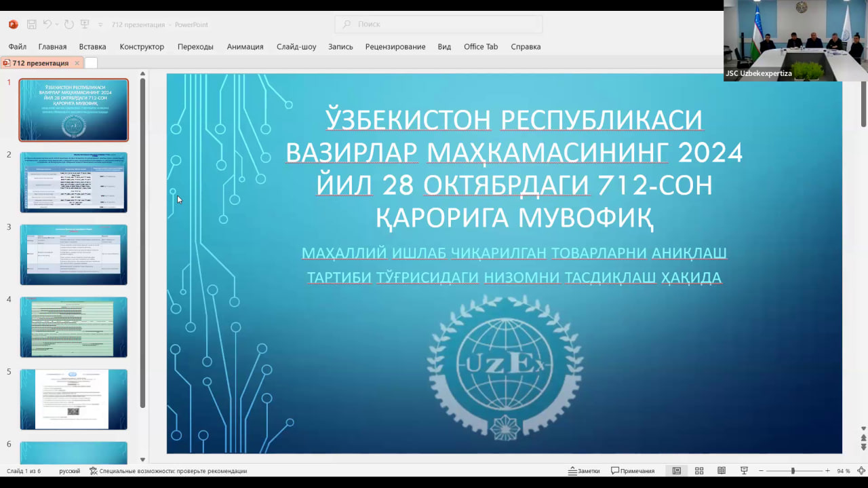Click the search box labeled Поиск

point(438,24)
